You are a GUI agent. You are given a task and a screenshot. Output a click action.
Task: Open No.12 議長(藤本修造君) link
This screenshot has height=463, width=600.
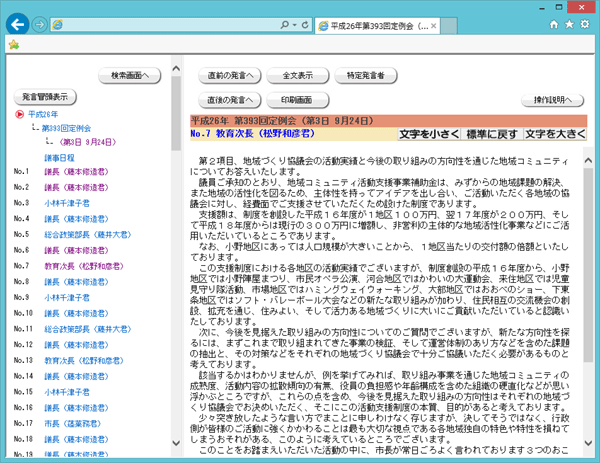coord(76,344)
